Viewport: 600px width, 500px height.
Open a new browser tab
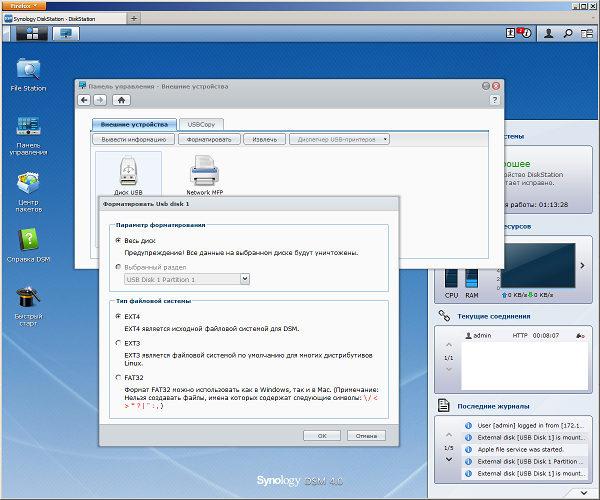(x=134, y=18)
